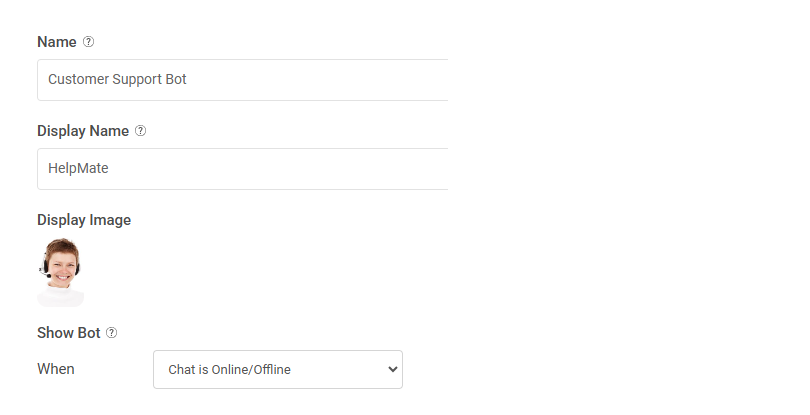The image size is (810, 415).
Task: Click into the Name input field
Action: tap(242, 80)
